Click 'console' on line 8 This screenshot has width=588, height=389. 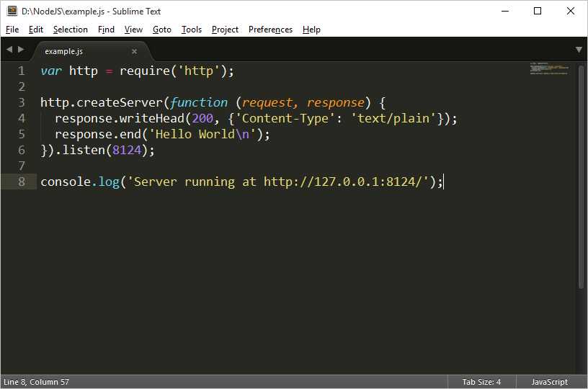[66, 182]
